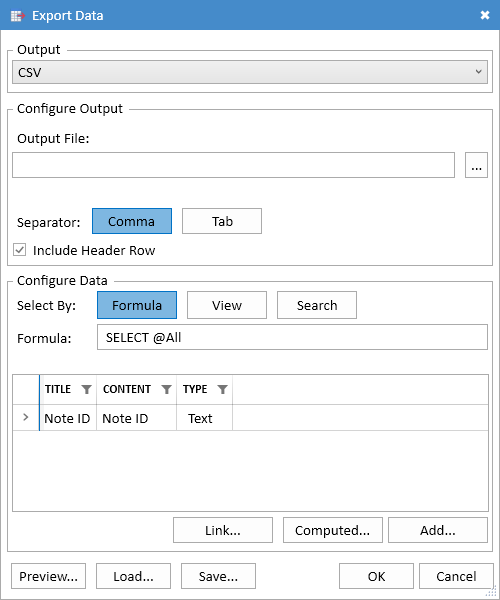Image resolution: width=500 pixels, height=600 pixels.
Task: Filter the TYPE column
Action: point(223,389)
